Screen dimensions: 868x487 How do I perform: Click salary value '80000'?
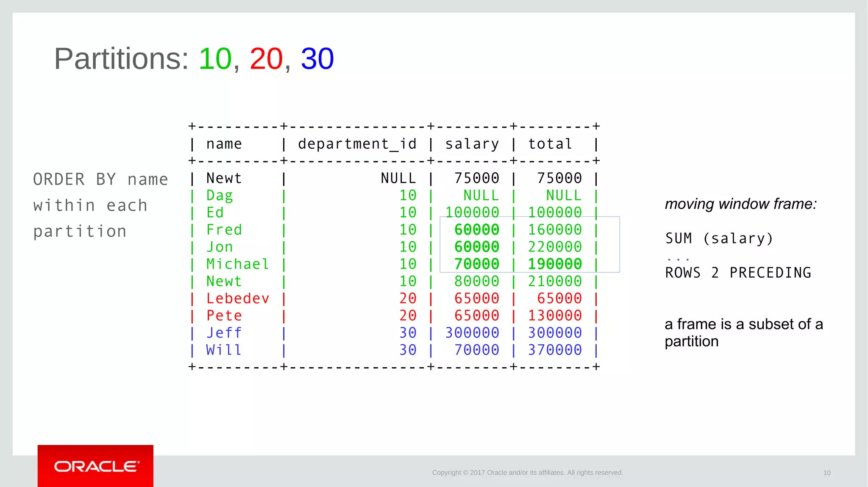(477, 281)
